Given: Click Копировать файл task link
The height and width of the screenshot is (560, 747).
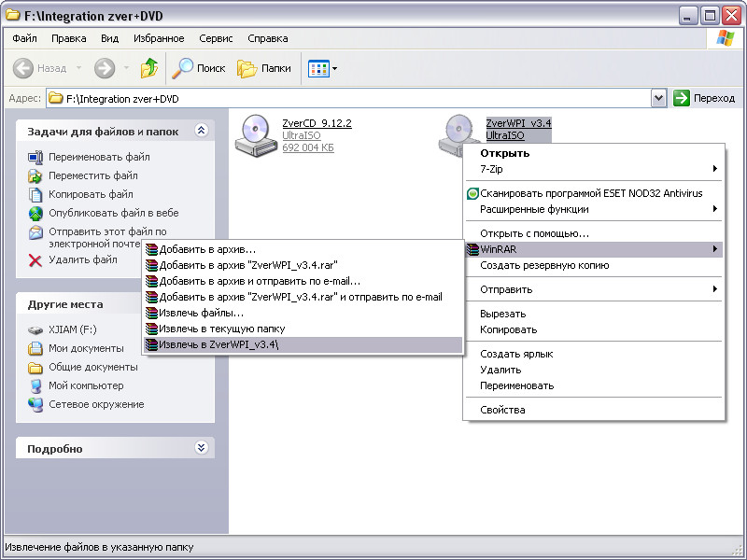Looking at the screenshot, I should click(91, 194).
